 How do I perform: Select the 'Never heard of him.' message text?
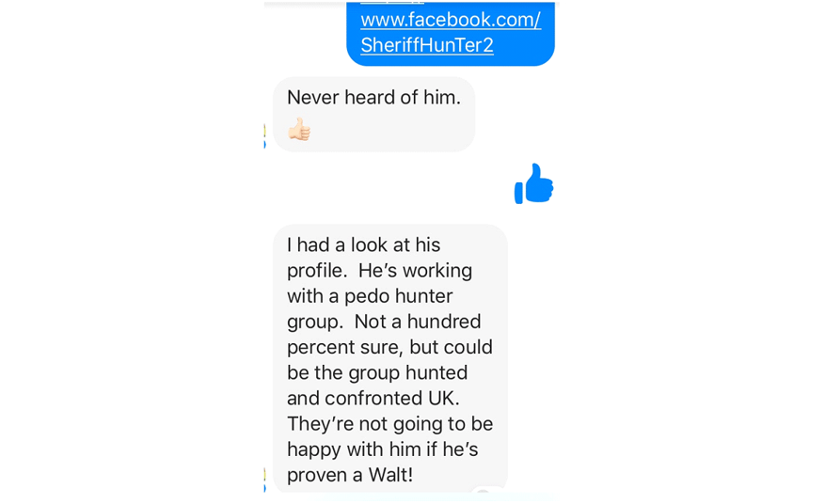tap(373, 98)
